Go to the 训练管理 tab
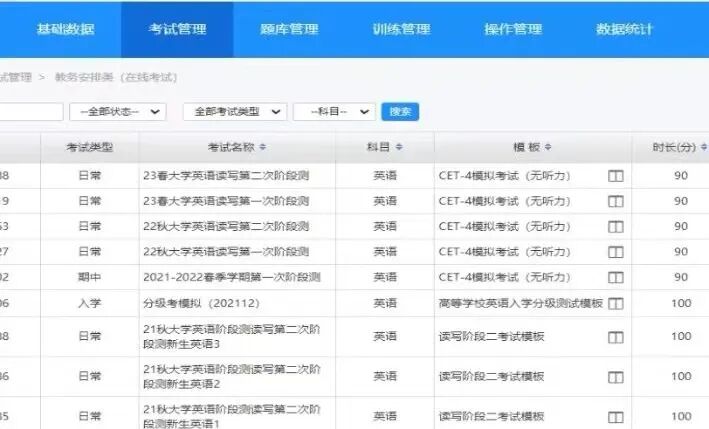 401,29
